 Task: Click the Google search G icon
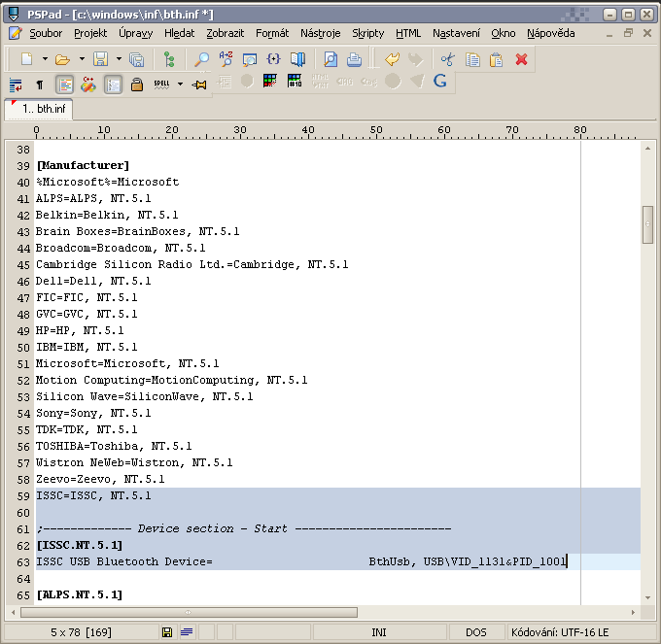[439, 81]
